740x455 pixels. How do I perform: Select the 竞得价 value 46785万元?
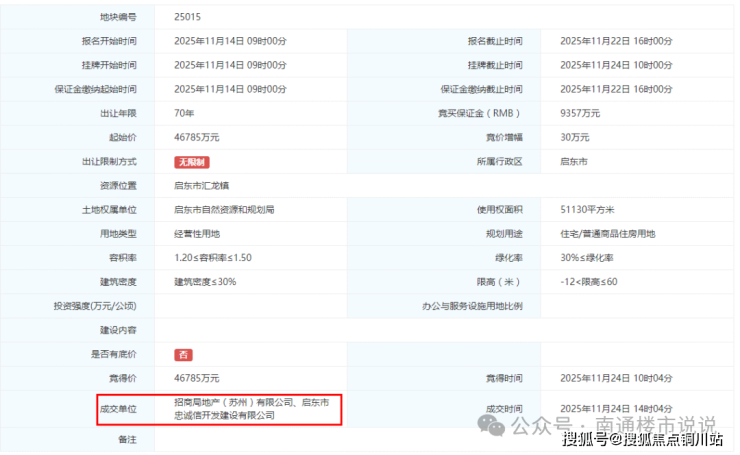point(197,378)
